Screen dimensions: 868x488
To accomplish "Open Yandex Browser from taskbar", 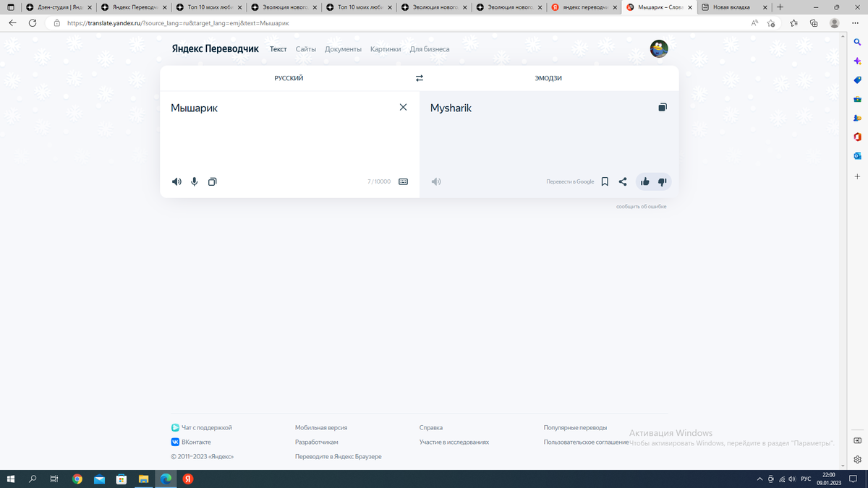I will (187, 479).
